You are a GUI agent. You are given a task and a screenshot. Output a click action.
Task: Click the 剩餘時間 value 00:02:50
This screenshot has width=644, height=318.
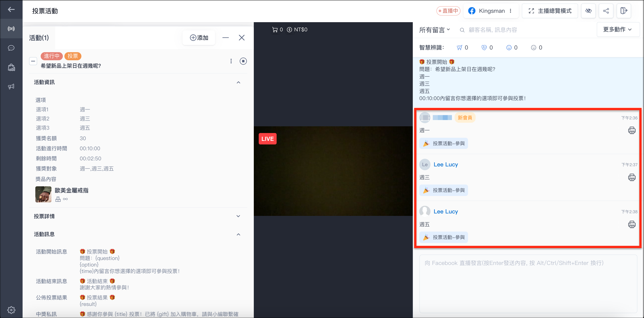91,159
